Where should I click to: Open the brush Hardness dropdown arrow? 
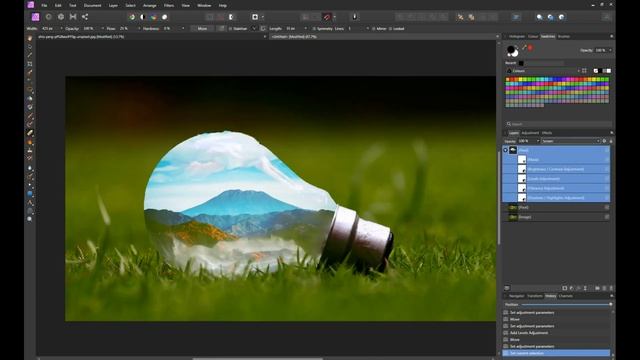(182, 29)
